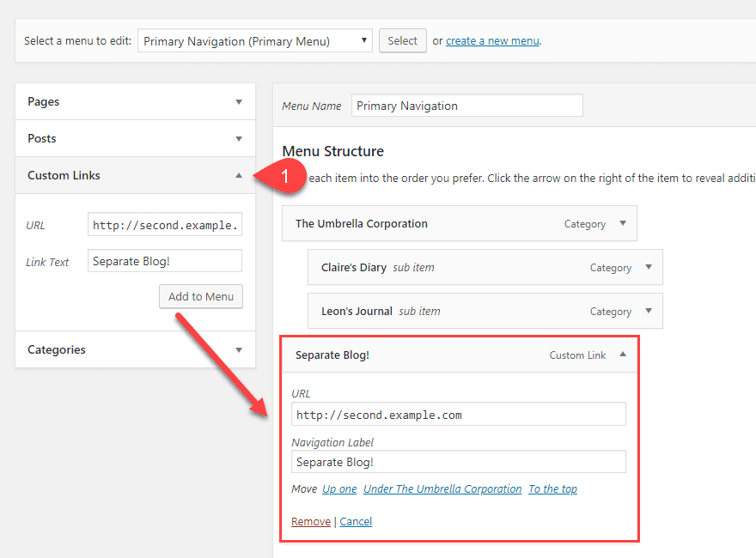This screenshot has height=558, width=756.
Task: Collapse the Separate Blog! custom link settings
Action: pyautogui.click(x=622, y=355)
